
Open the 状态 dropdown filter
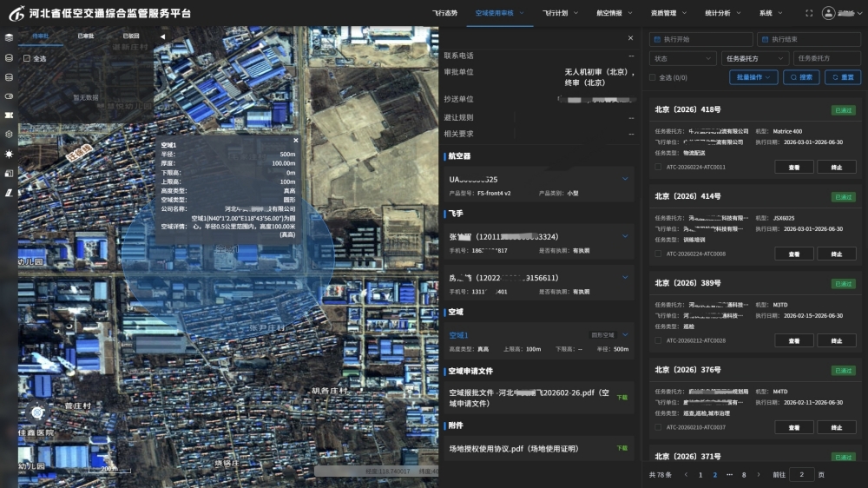[x=682, y=58]
